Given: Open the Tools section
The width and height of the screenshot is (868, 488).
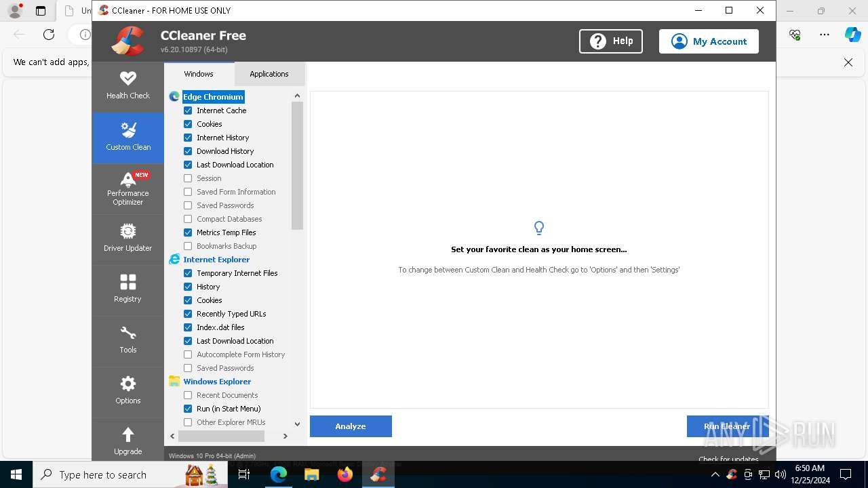Looking at the screenshot, I should [128, 341].
